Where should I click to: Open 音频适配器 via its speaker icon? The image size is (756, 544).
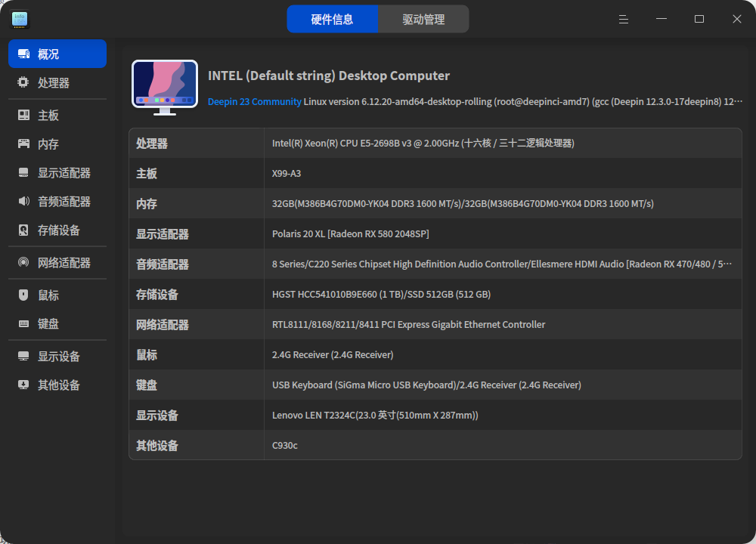pyautogui.click(x=23, y=201)
